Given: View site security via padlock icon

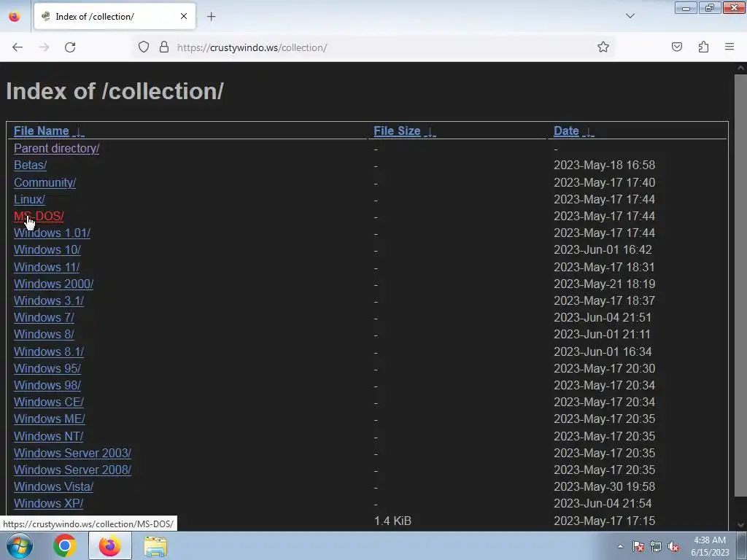Looking at the screenshot, I should click(x=164, y=47).
